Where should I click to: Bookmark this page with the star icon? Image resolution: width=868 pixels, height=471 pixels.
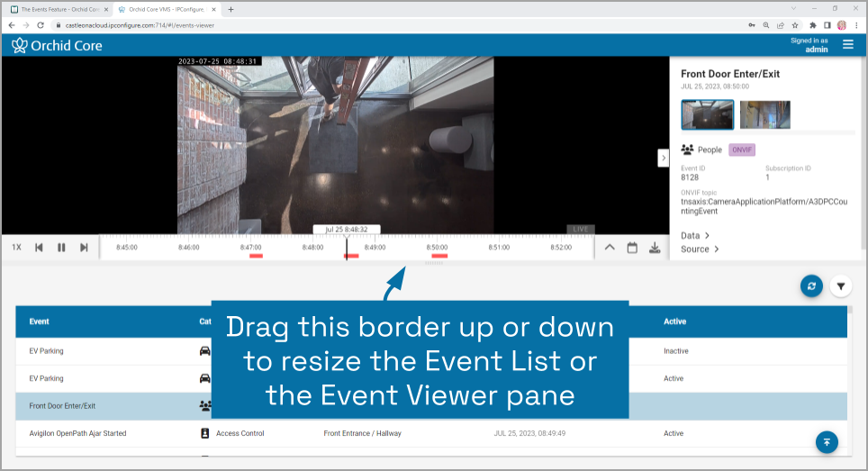pos(795,25)
